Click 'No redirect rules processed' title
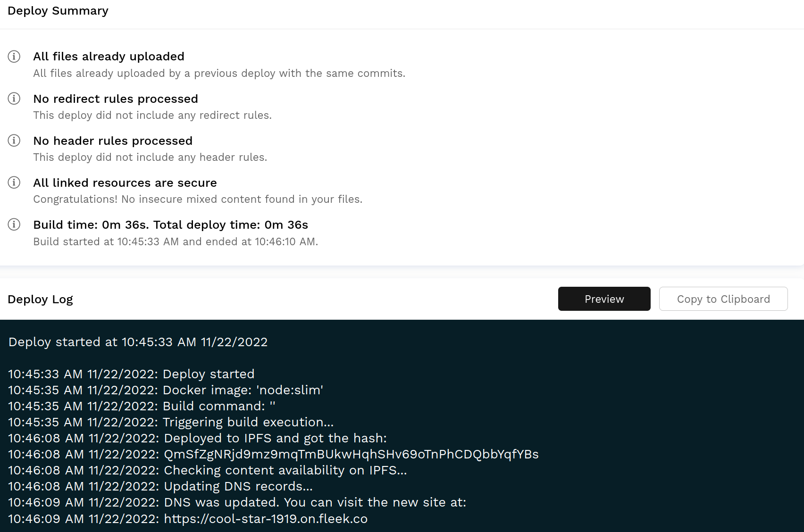 pyautogui.click(x=116, y=99)
